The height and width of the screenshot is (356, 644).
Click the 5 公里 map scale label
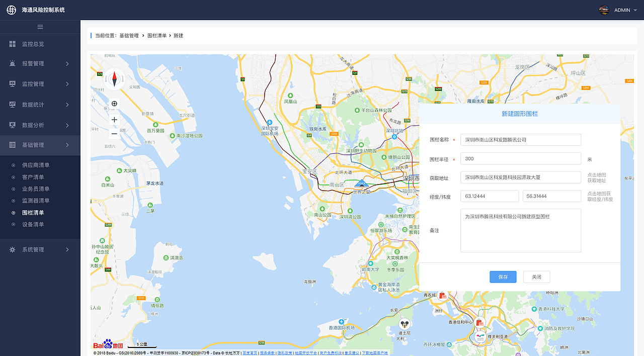[142, 344]
